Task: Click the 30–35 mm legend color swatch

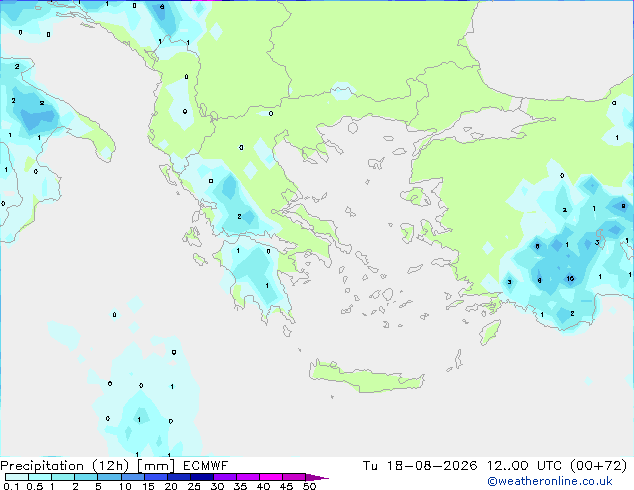Action: 225,477
